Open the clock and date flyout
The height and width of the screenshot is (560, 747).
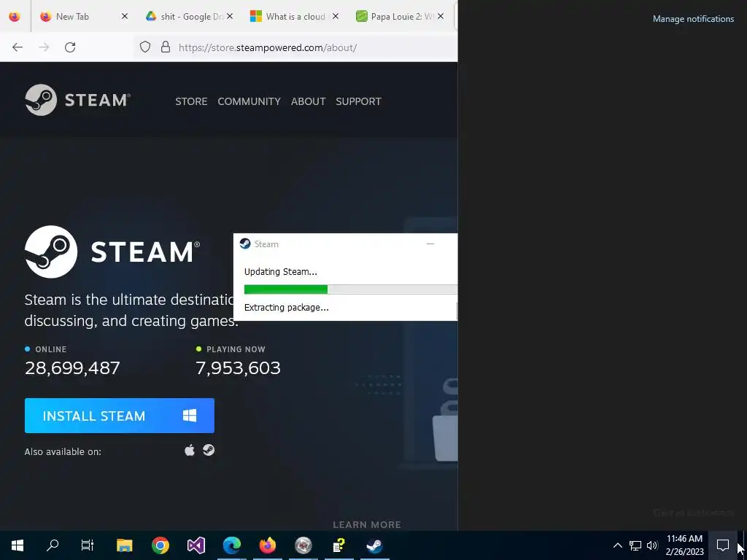pyautogui.click(x=684, y=545)
